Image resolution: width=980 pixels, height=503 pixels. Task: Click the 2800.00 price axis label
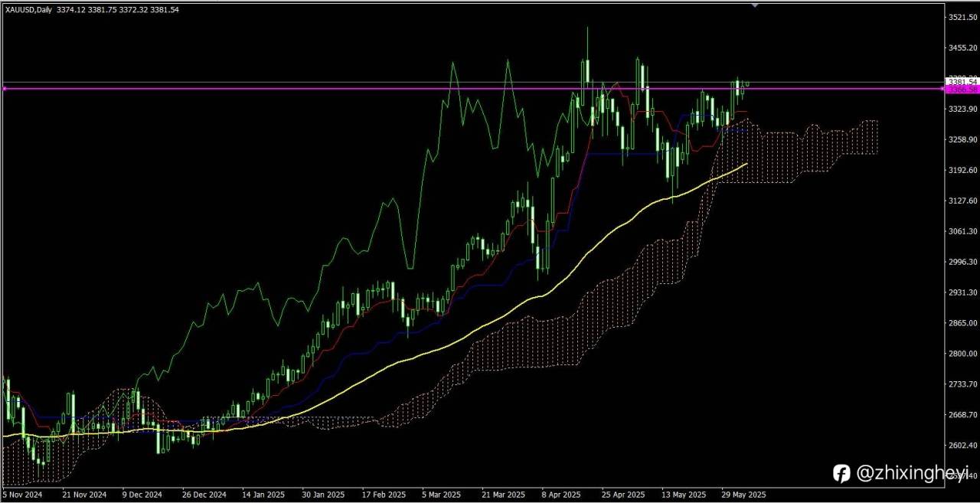962,354
